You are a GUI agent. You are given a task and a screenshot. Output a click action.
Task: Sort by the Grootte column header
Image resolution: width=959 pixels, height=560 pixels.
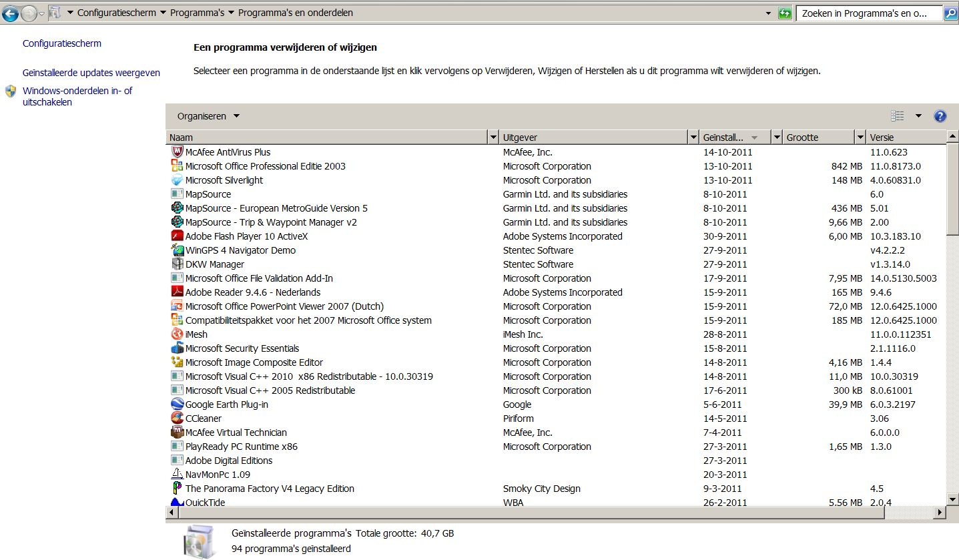(819, 137)
